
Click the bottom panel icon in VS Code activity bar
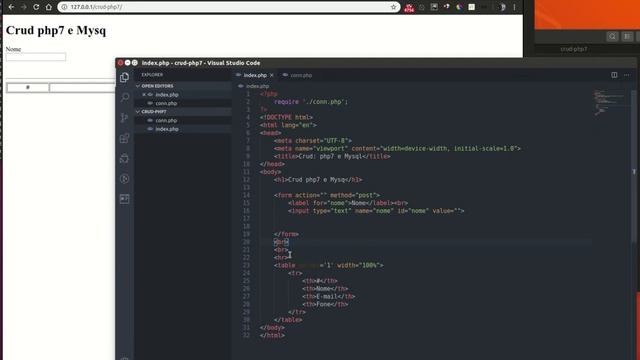124,199
